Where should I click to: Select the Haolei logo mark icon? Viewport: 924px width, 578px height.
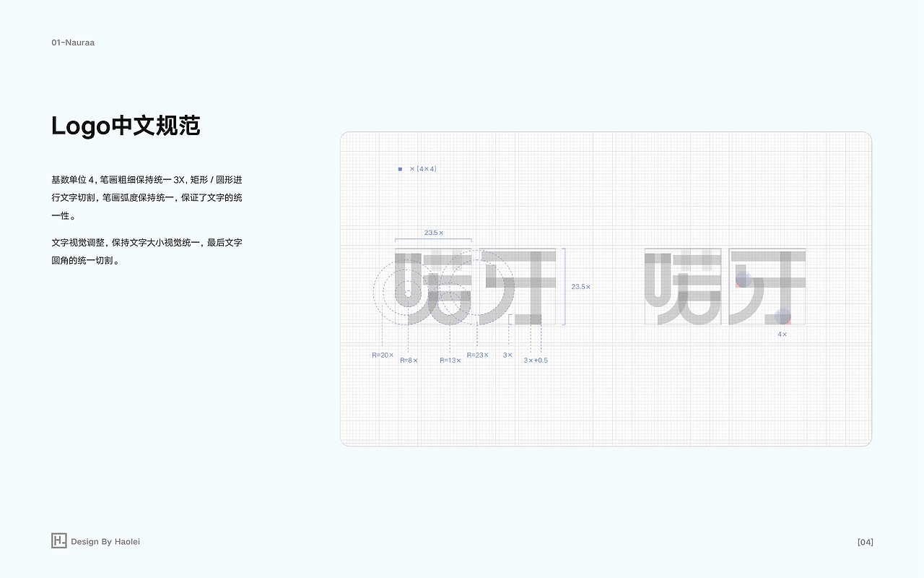click(x=58, y=540)
